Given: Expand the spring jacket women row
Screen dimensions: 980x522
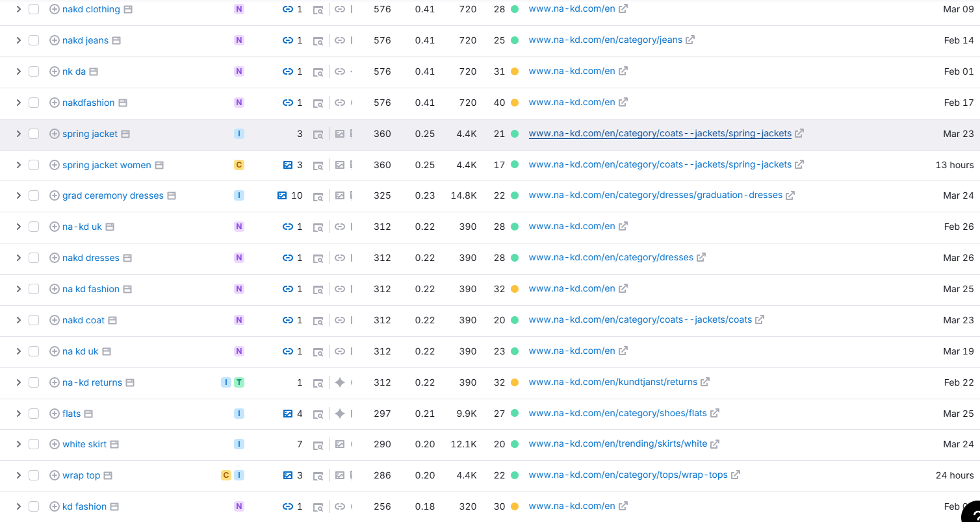Looking at the screenshot, I should click(x=18, y=165).
